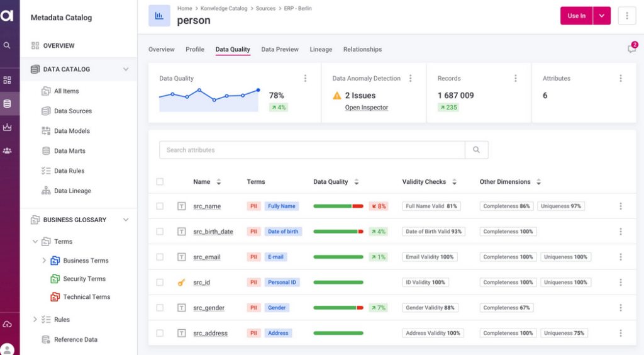The image size is (644, 355).
Task: Switch to the Data Preview tab
Action: point(280,49)
